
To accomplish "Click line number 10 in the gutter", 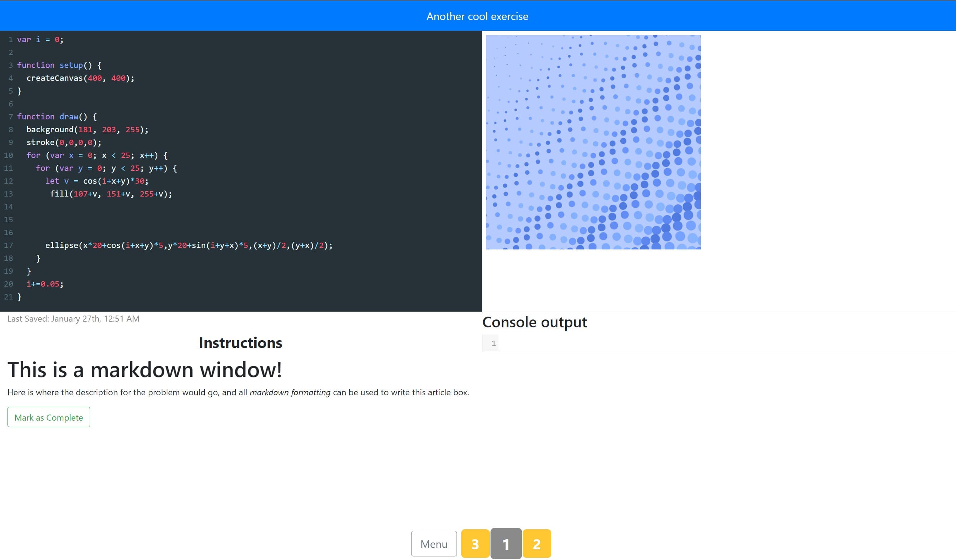I will [8, 155].
